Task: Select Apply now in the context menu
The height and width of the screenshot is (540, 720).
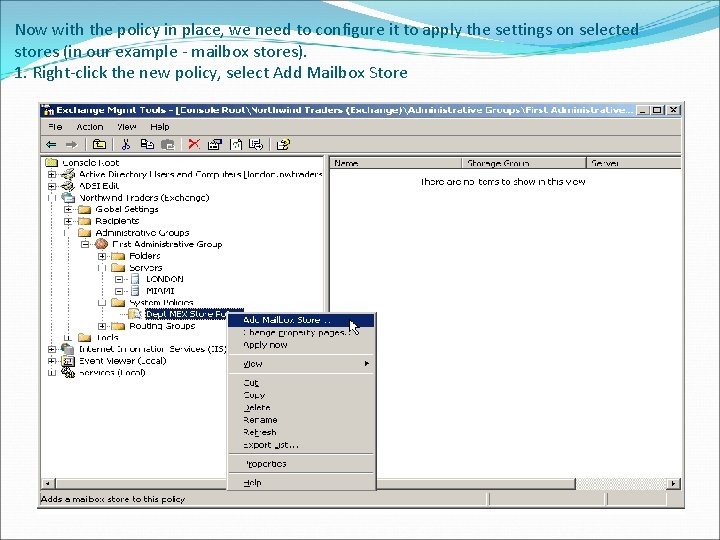Action: 302,345
